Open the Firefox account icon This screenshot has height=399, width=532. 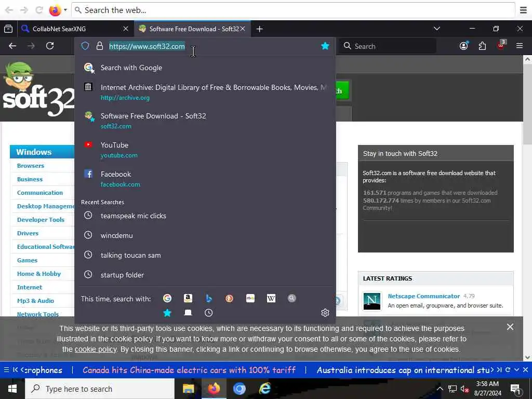[x=464, y=46]
